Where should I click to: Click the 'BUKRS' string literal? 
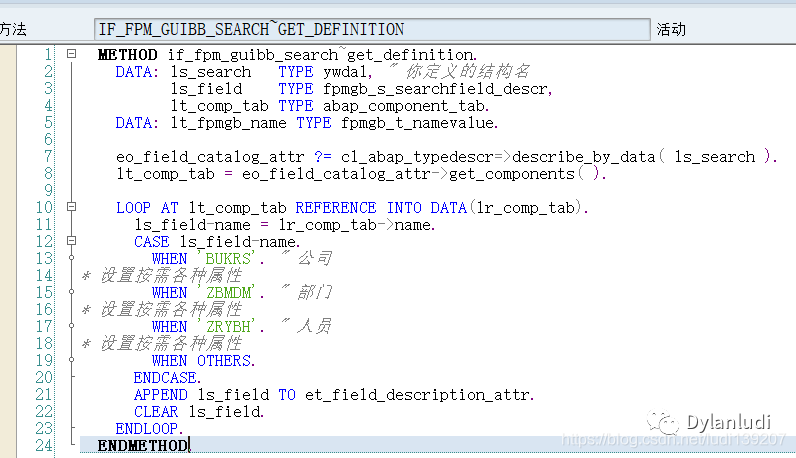(x=226, y=258)
